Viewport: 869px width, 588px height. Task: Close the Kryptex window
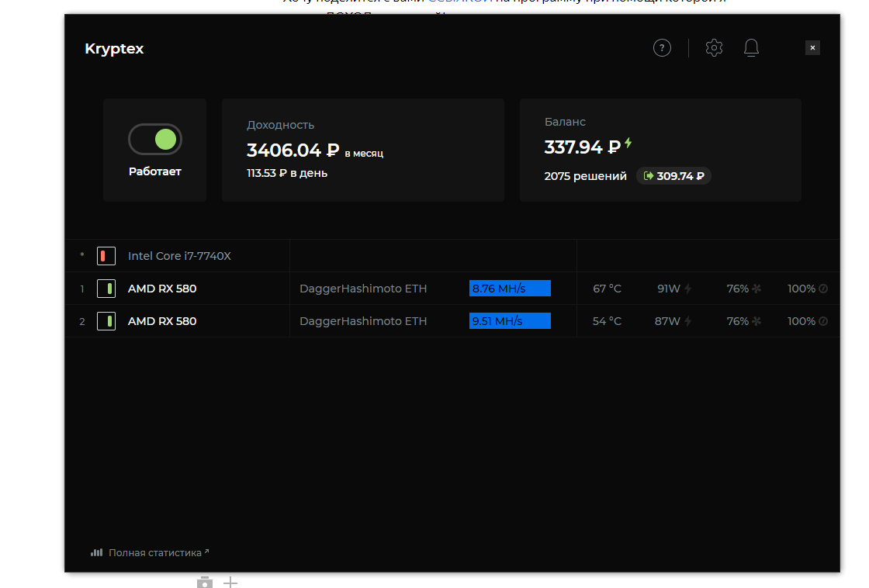[812, 47]
